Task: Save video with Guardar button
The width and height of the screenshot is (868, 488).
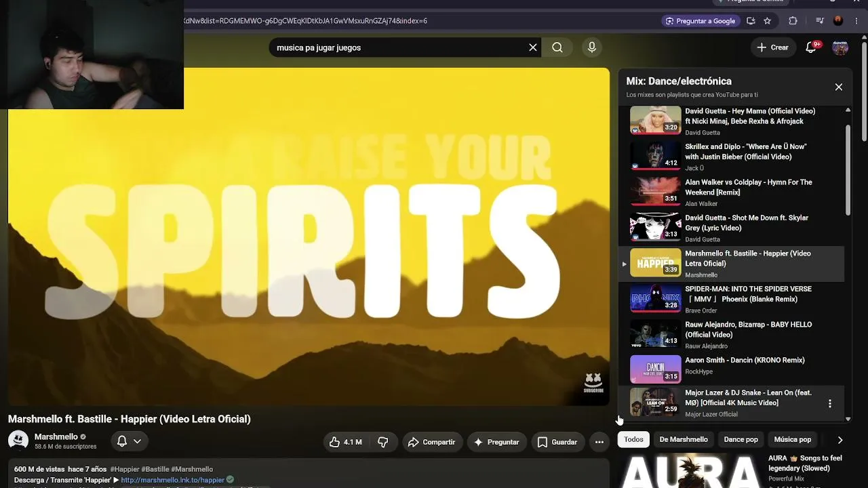Action: pos(557,442)
